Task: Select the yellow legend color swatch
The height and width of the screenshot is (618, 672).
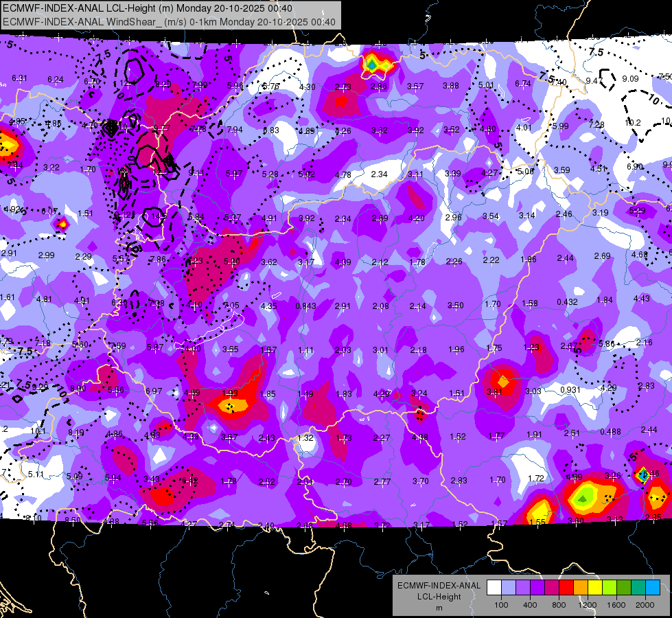Action: [595, 588]
